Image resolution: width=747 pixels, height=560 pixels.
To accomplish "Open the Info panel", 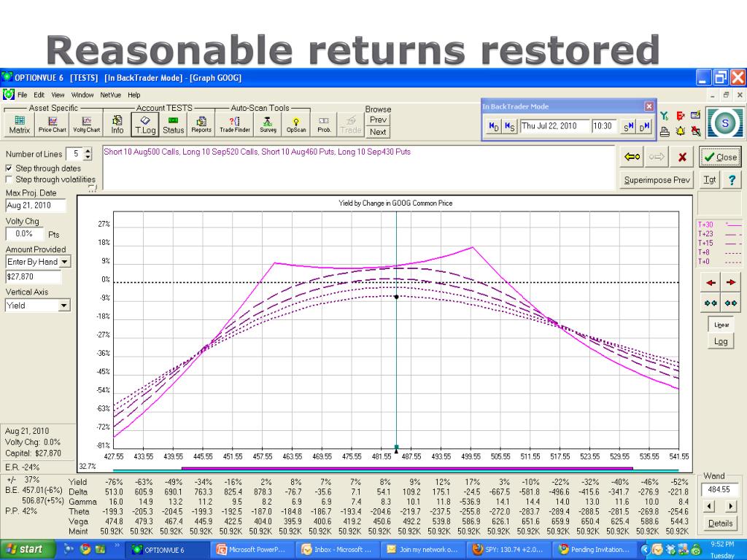I will [117, 124].
